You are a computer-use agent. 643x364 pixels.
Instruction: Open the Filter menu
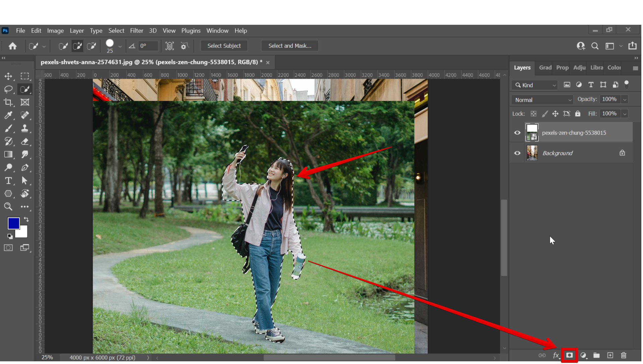[x=137, y=30]
